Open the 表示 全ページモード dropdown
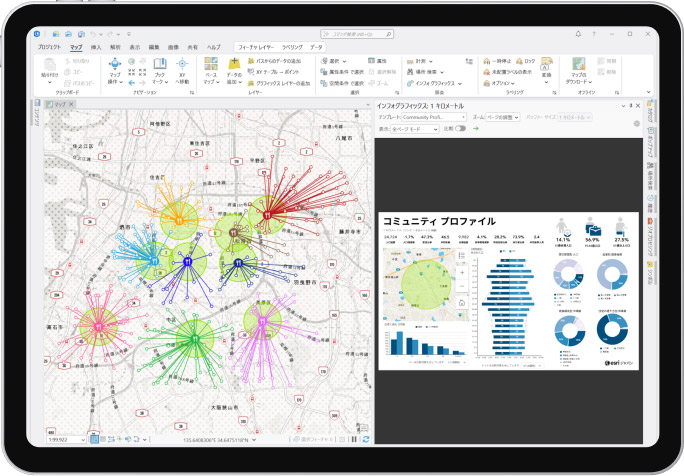684x476 pixels. (x=409, y=129)
